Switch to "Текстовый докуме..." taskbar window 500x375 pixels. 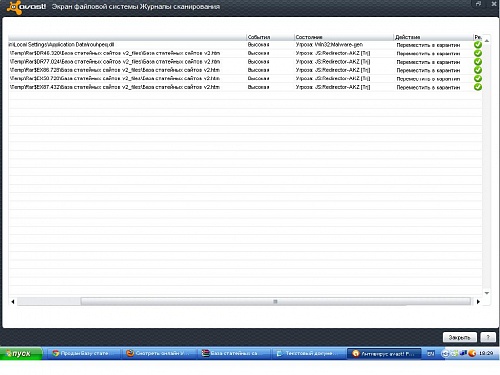308,353
